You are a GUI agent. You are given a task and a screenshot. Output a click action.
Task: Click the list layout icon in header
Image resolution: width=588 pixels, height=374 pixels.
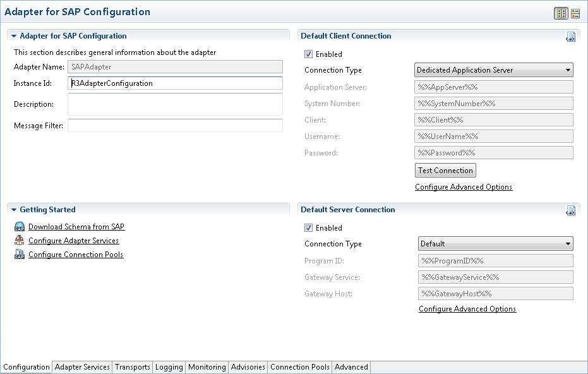click(x=575, y=13)
